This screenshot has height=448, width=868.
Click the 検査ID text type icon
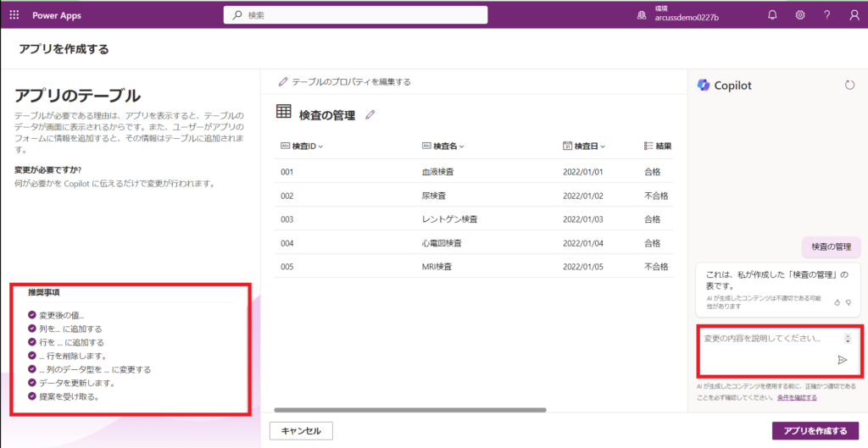point(285,146)
